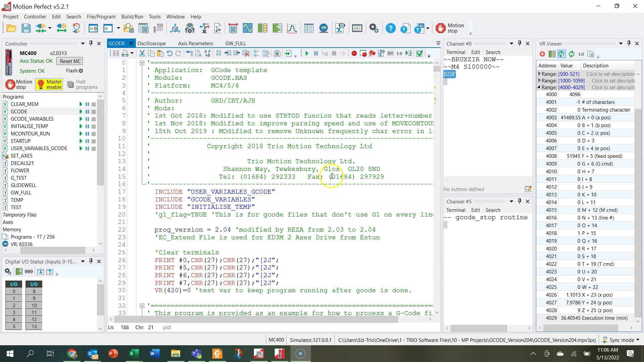Viewport: 644px width, 362px height.
Task: Open the VR viewer toolbar icon
Action: [x=323, y=28]
